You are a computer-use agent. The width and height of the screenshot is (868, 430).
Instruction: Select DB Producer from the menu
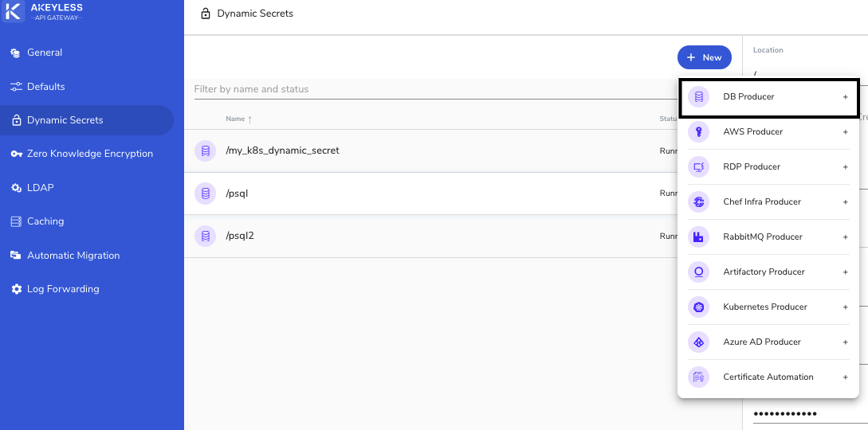pos(768,96)
